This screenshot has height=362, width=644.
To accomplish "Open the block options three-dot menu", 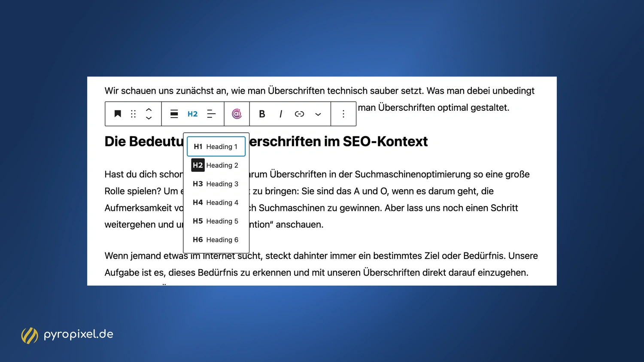I will coord(343,114).
